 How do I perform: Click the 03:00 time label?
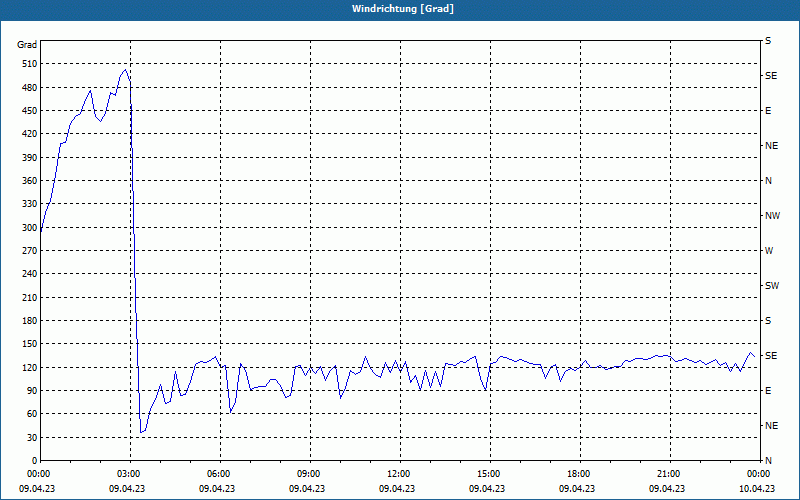point(127,474)
